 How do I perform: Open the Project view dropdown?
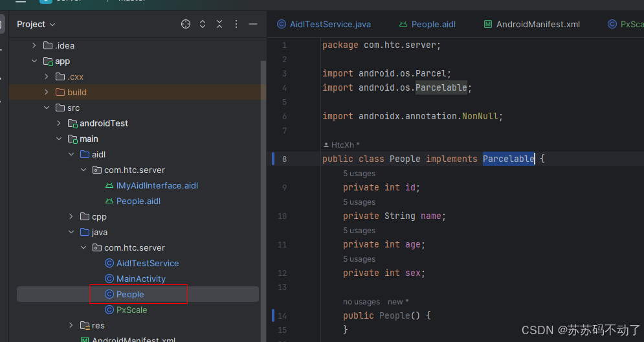coord(36,24)
